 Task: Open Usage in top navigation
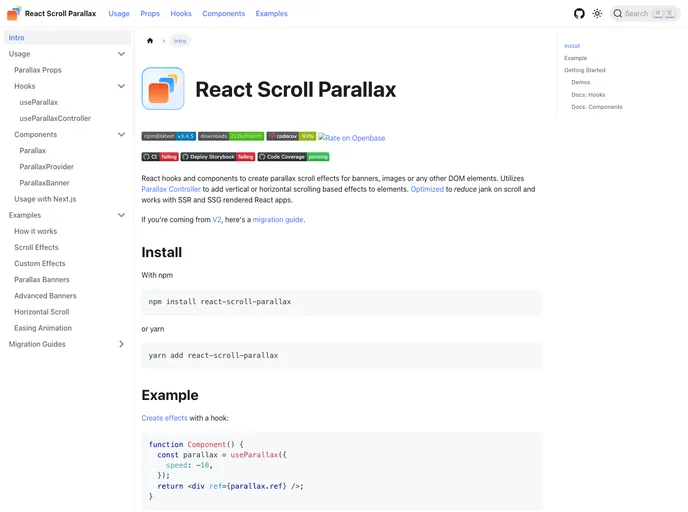click(119, 14)
